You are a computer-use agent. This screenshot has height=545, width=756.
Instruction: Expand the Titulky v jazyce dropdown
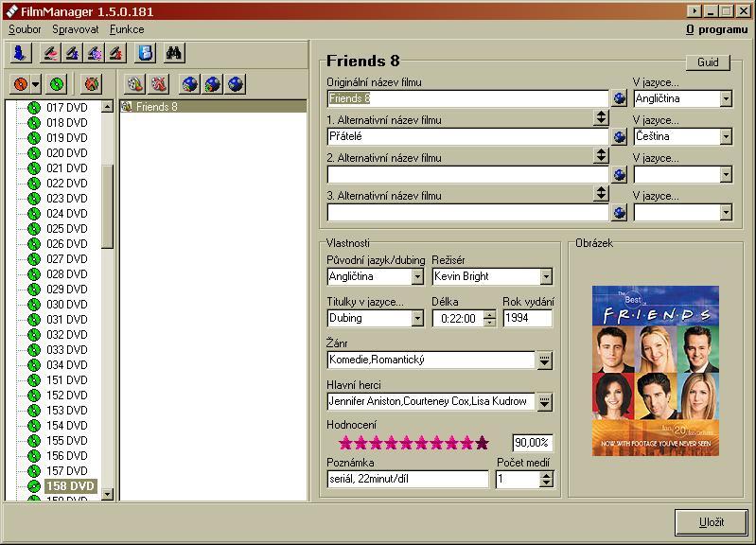[417, 319]
